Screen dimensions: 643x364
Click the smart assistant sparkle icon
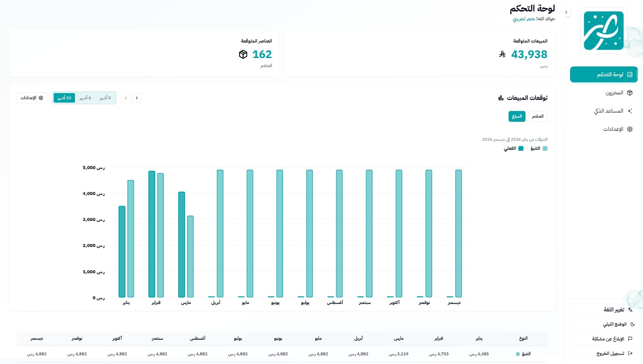pos(629,111)
